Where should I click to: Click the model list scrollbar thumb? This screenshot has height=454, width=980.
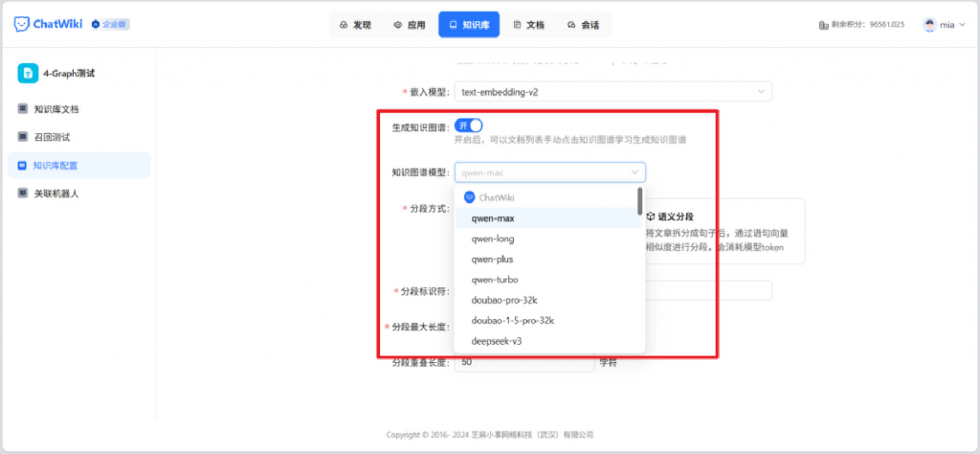point(639,201)
